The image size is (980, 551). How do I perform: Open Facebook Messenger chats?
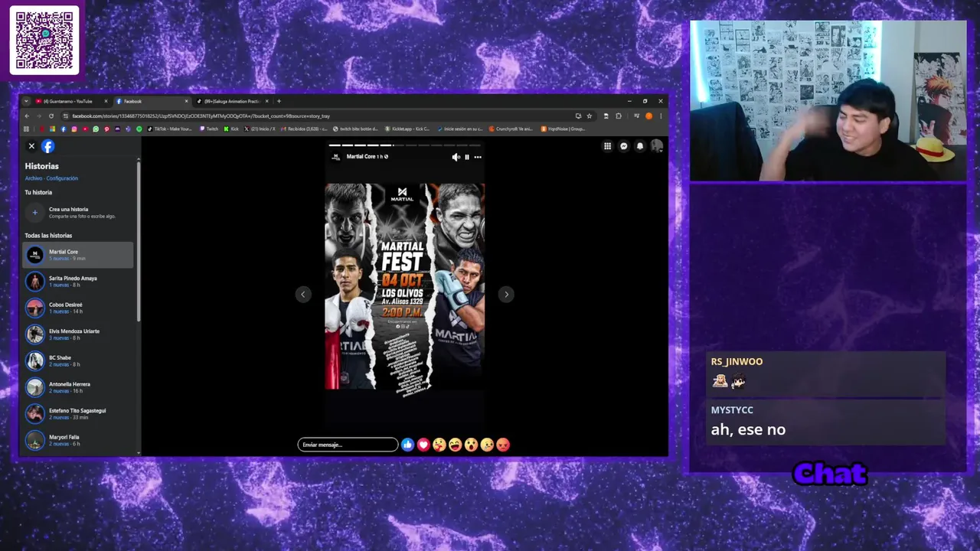coord(624,146)
